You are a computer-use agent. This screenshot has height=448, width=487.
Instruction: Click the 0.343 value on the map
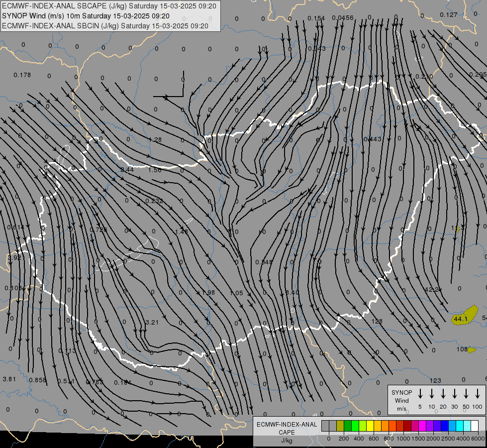click(317, 48)
